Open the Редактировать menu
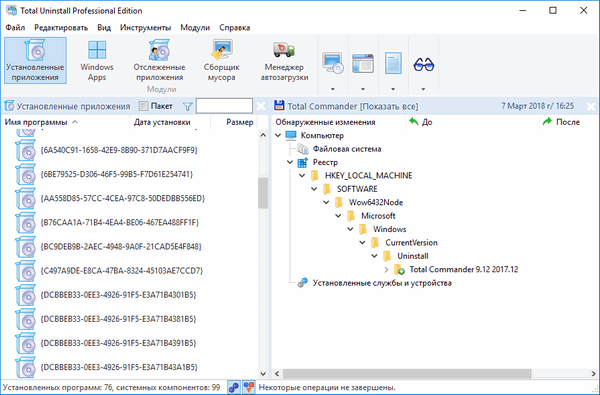This screenshot has height=395, width=600. [61, 28]
